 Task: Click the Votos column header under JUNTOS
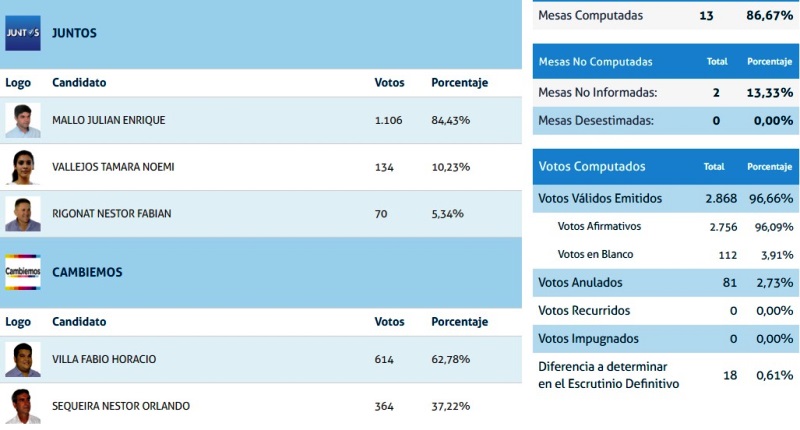tap(389, 83)
